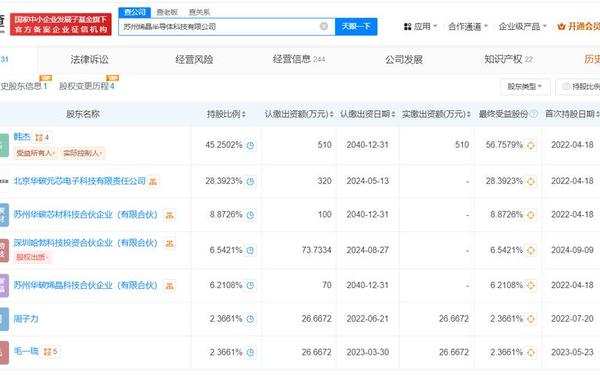Click the 天眼一下 search button
The width and height of the screenshot is (600, 375).
tap(356, 26)
